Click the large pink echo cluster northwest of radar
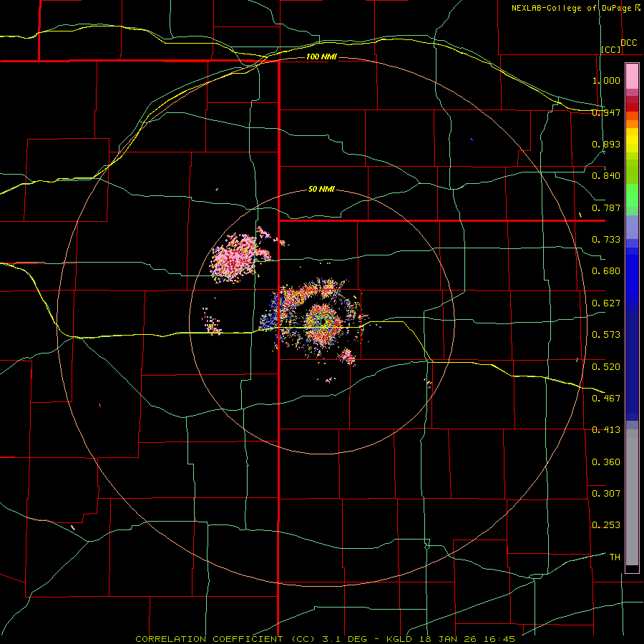Viewport: 644px width, 644px height. click(x=235, y=259)
